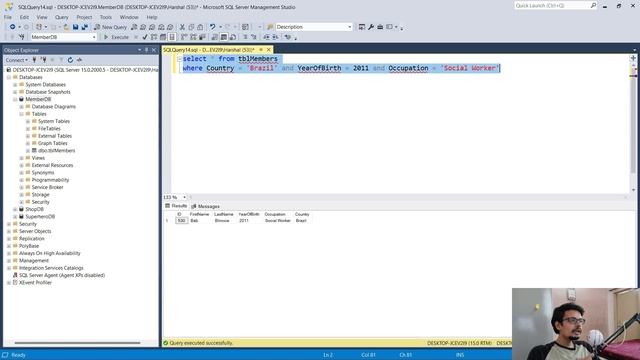Click the Disconnect plug icon in Object Explorer
Viewport: 640px width, 360px height.
(x=43, y=60)
